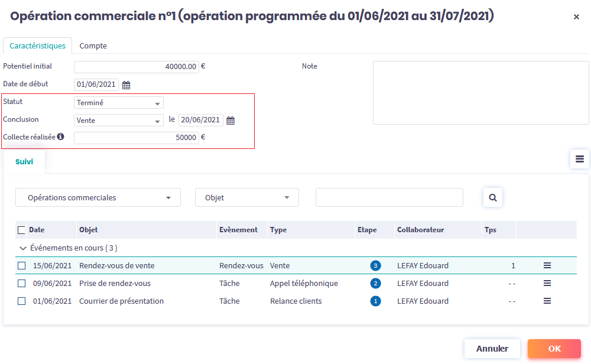
Task: Open the Statut dropdown showing Terminé
Action: 119,103
